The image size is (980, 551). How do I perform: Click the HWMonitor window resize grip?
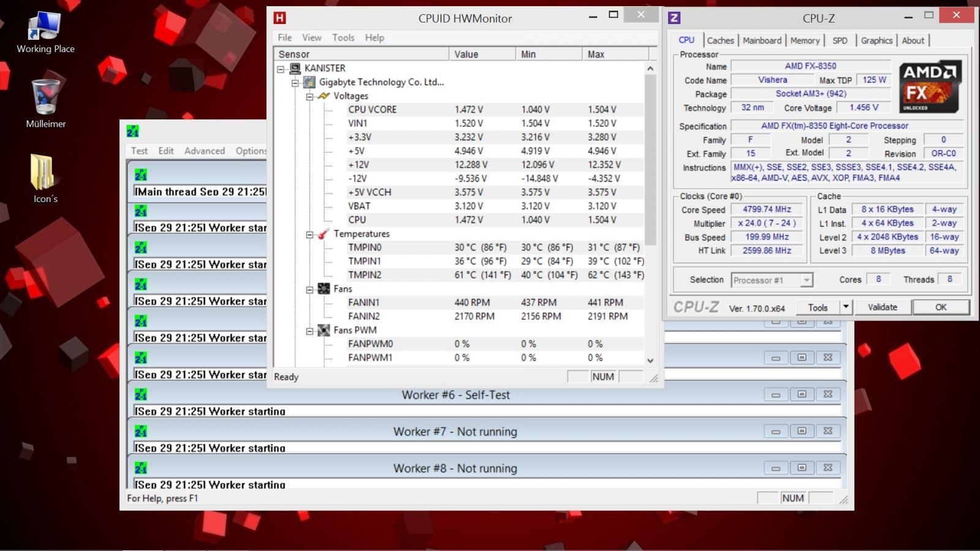click(654, 378)
